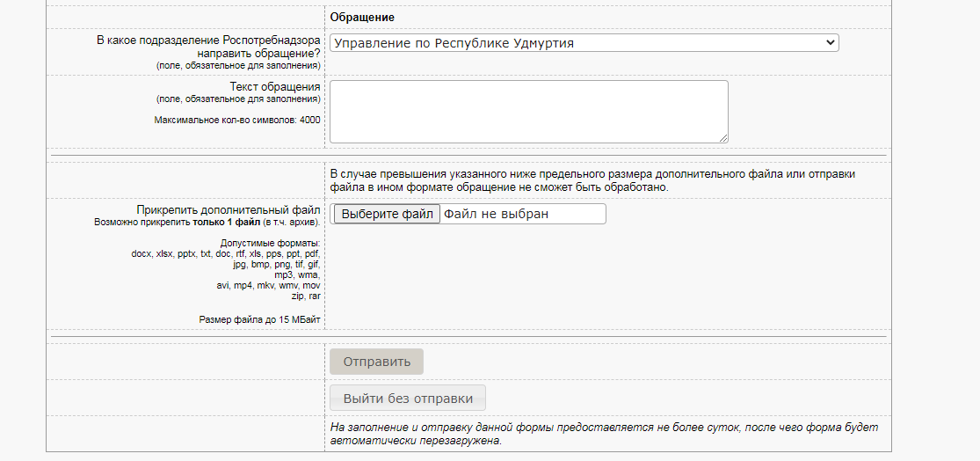Image resolution: width=980 pixels, height=461 pixels.
Task: Click the 'zip, rar' formats line
Action: [306, 296]
